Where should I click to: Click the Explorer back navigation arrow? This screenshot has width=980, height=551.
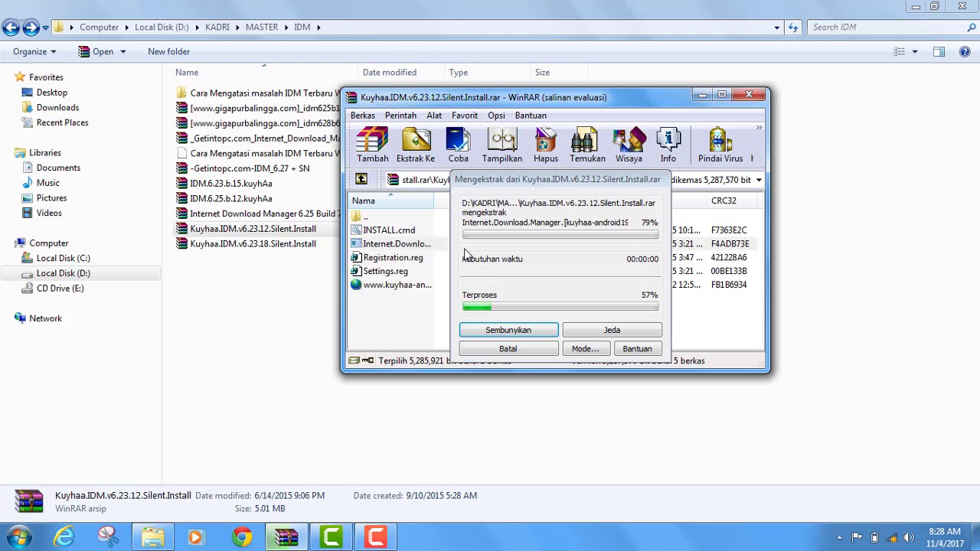11,28
